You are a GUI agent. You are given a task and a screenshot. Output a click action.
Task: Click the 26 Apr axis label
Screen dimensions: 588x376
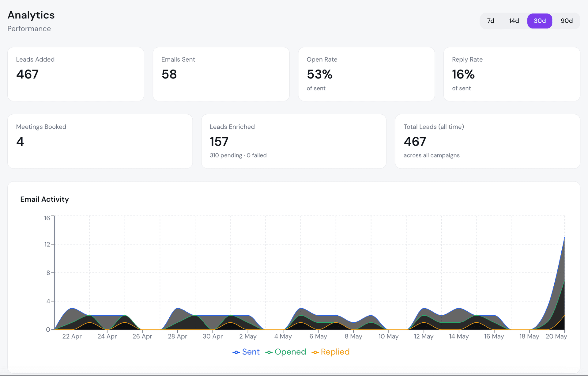[x=142, y=336]
